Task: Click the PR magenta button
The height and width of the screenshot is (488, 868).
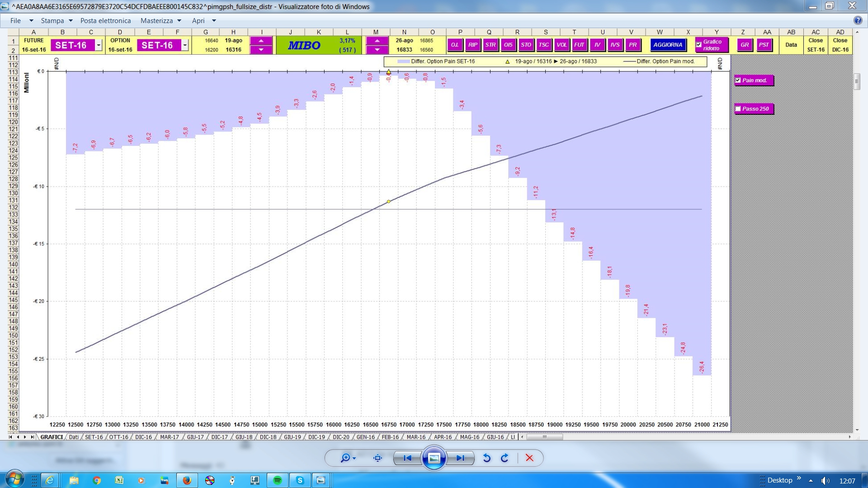Action: 632,45
